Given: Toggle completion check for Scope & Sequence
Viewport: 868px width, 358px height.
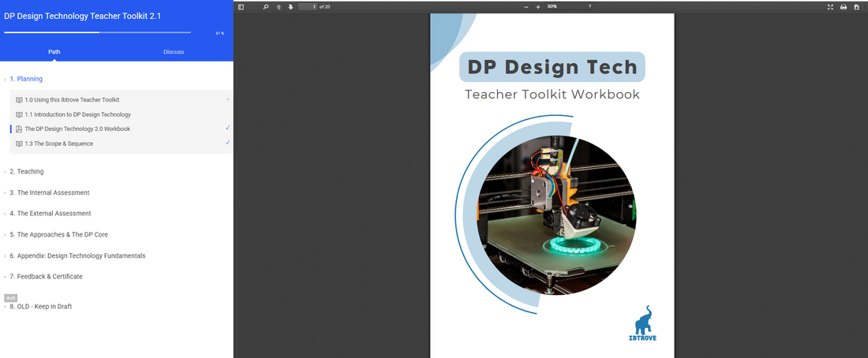Looking at the screenshot, I should click(x=227, y=143).
